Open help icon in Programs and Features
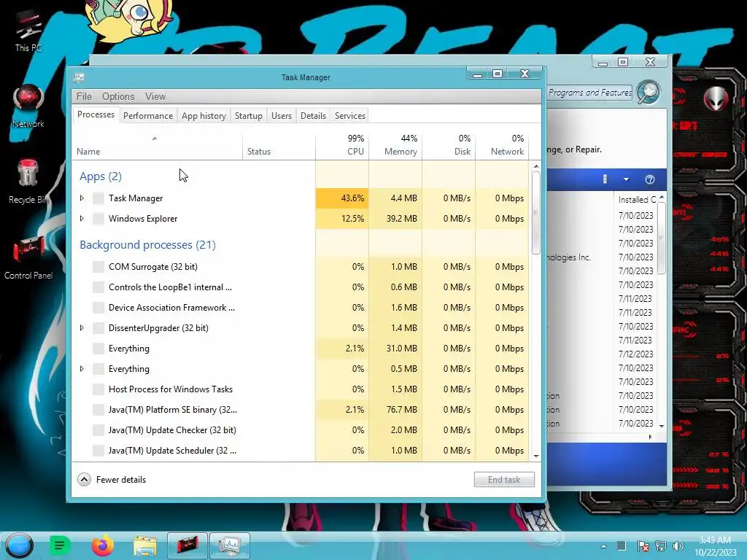747x560 pixels. tap(650, 179)
